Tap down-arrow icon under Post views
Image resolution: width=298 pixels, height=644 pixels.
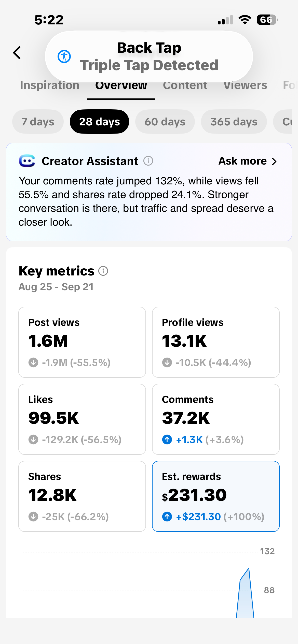click(33, 362)
